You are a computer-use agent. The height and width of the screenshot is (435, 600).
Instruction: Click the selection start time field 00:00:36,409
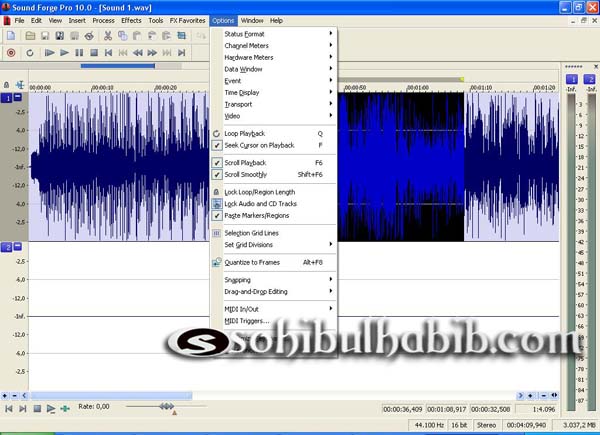point(403,409)
